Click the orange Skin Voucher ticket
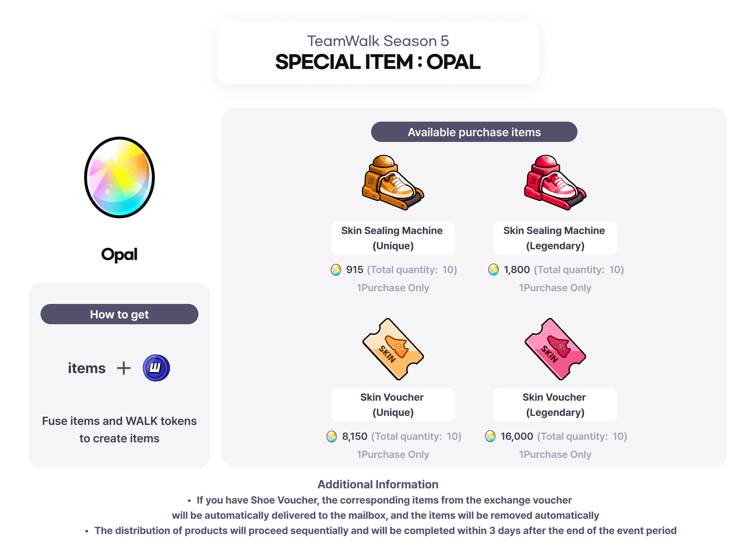The width and height of the screenshot is (756, 560). point(393,349)
